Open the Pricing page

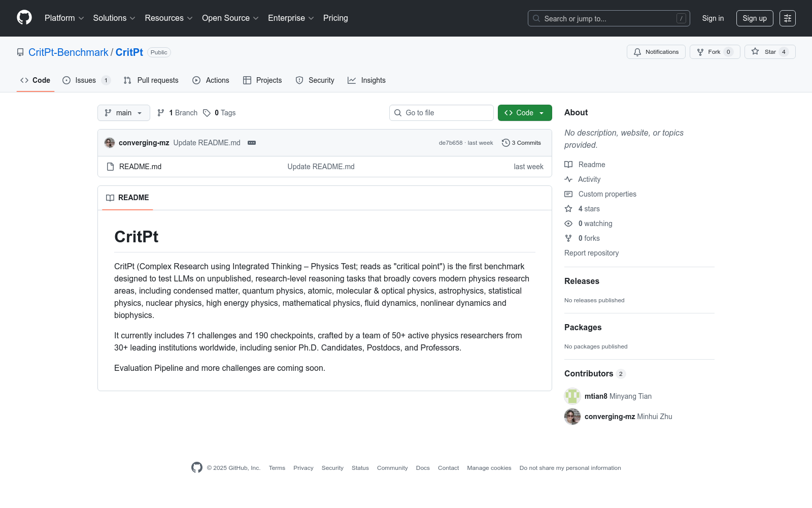(335, 18)
